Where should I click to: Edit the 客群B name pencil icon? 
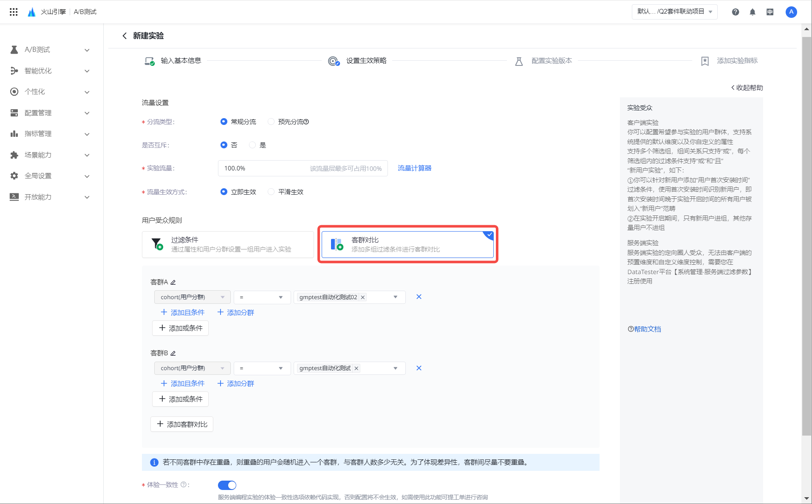(x=173, y=353)
